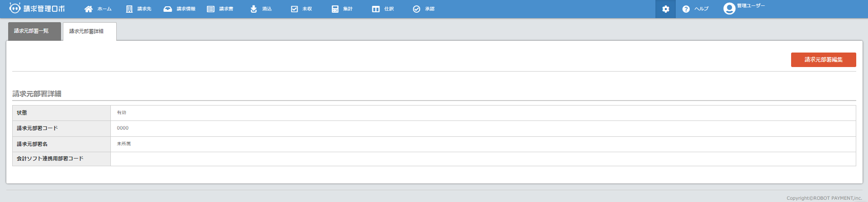The width and height of the screenshot is (868, 202).
Task: Select the 未収 checkbox icon
Action: click(x=294, y=9)
